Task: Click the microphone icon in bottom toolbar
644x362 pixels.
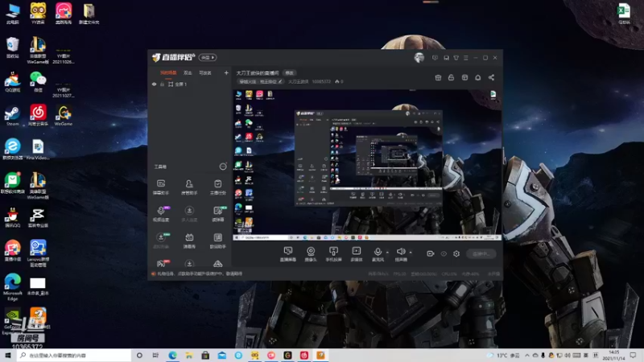Action: point(378,252)
